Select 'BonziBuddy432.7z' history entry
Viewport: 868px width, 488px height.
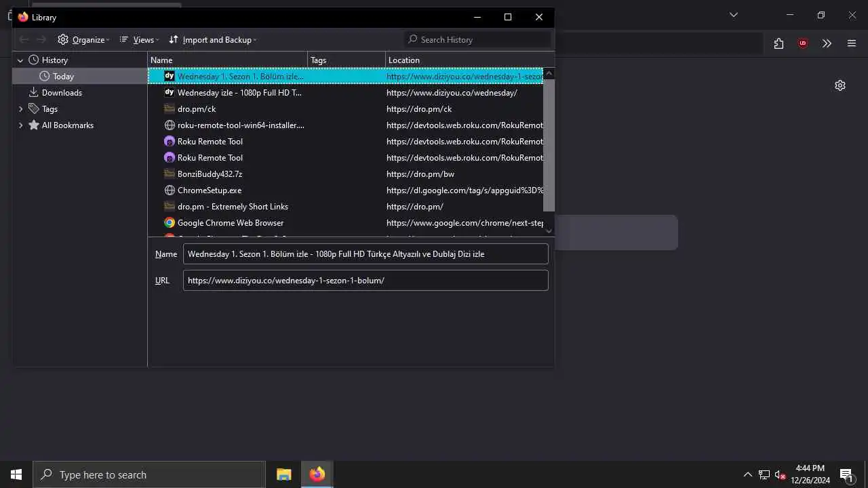click(346, 174)
